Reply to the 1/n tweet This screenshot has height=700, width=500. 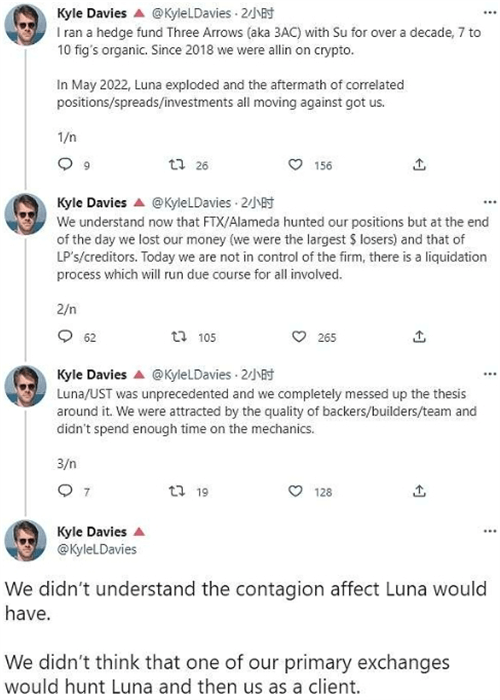coord(65,165)
